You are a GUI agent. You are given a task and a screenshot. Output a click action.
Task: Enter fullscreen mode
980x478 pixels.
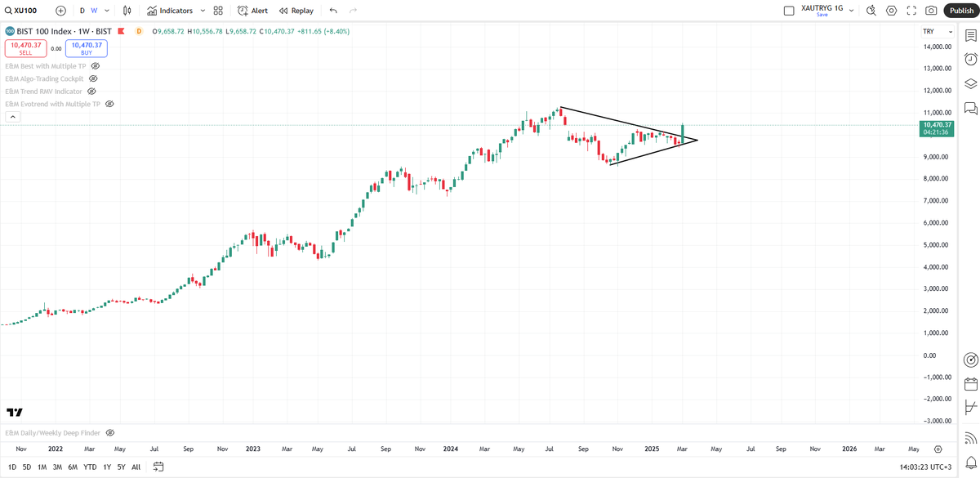[911, 11]
